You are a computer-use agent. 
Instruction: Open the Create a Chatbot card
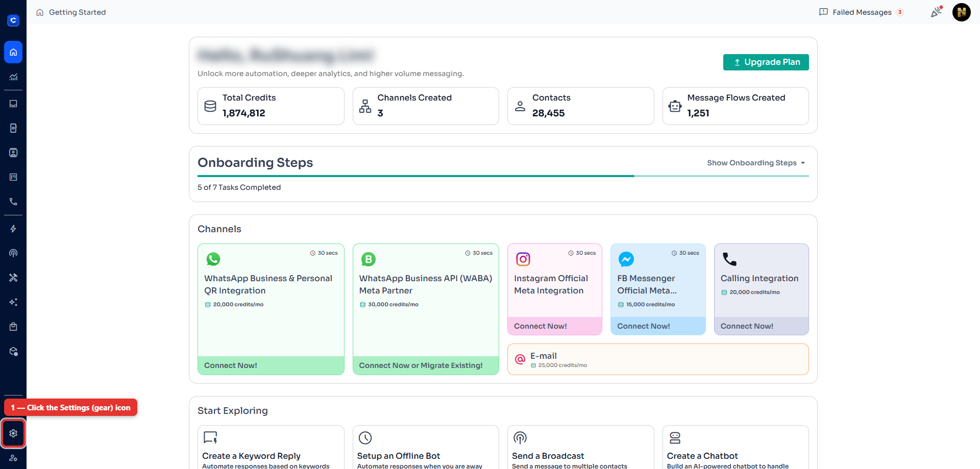pyautogui.click(x=736, y=447)
